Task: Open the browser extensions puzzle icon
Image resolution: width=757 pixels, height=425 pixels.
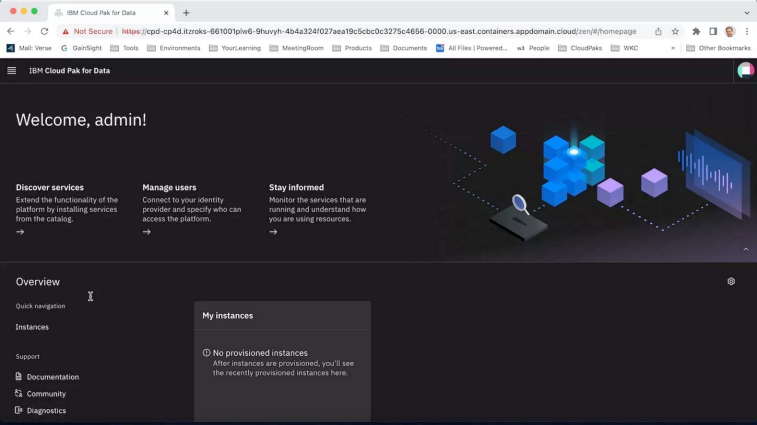Action: [x=696, y=31]
